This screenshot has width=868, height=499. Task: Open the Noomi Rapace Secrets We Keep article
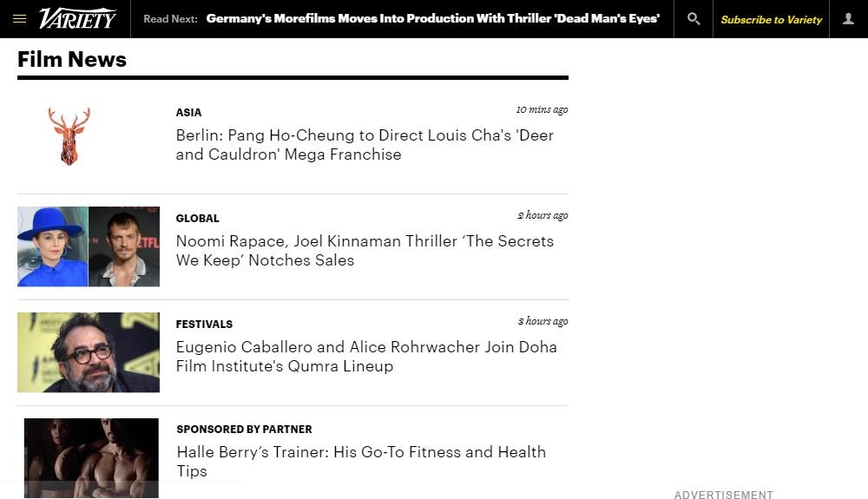[365, 251]
